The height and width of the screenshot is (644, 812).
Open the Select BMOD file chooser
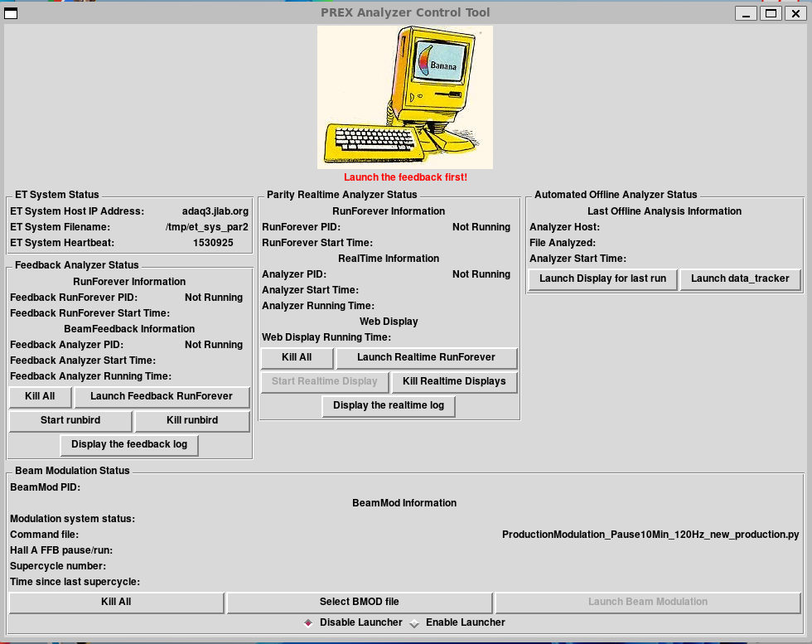(x=360, y=603)
